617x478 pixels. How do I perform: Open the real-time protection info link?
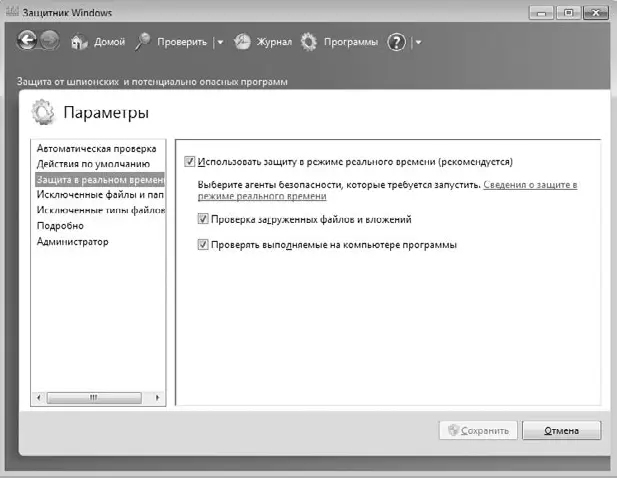[x=530, y=185]
